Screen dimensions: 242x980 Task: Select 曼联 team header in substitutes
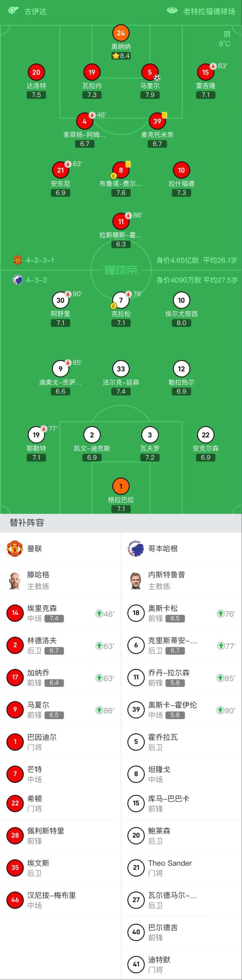click(34, 548)
